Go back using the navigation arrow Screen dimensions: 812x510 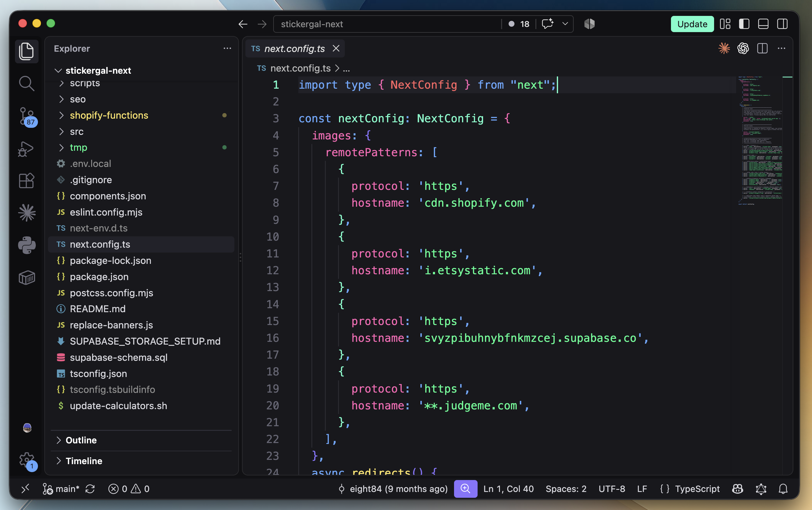point(243,24)
